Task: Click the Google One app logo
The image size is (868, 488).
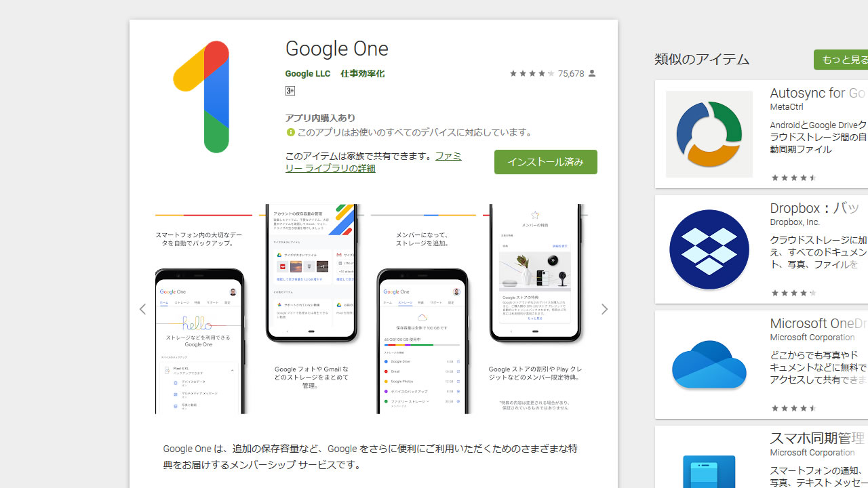Action: pos(201,97)
